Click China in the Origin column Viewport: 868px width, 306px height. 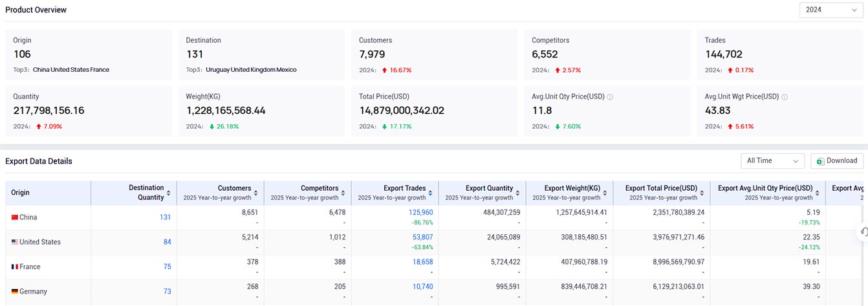(28, 217)
